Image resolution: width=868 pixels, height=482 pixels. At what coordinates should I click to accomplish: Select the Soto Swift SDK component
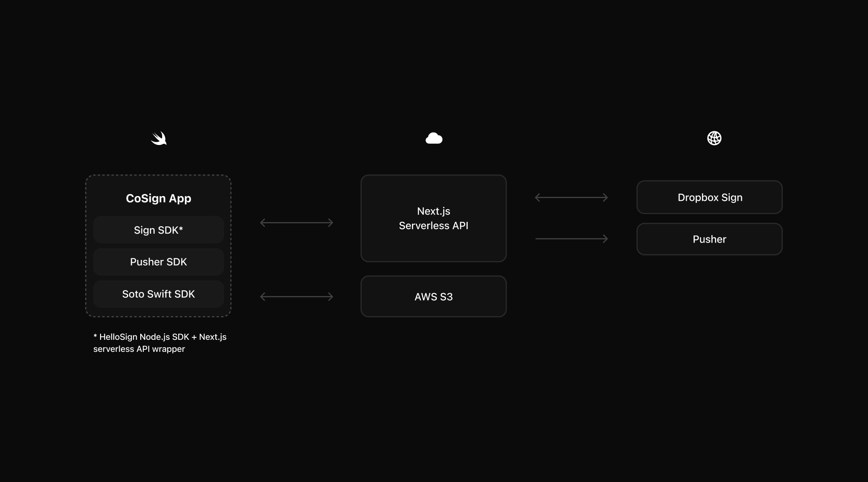coord(158,293)
